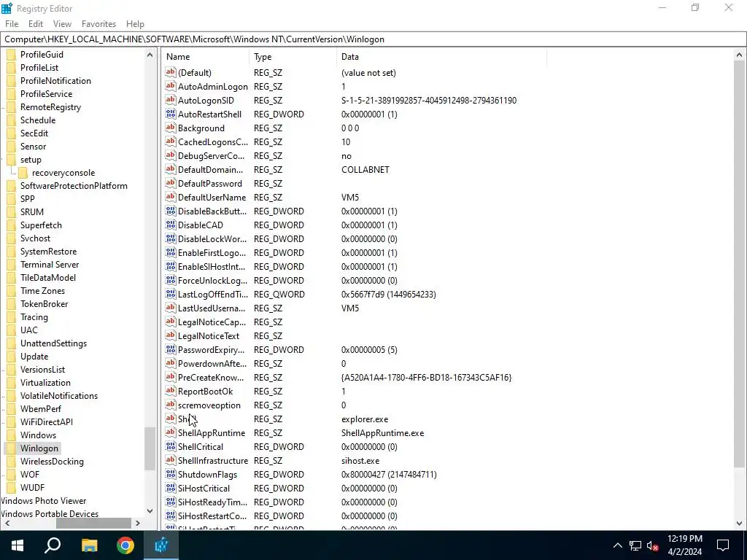
Task: Select the SoftwareProtectionPlatform key
Action: [74, 186]
